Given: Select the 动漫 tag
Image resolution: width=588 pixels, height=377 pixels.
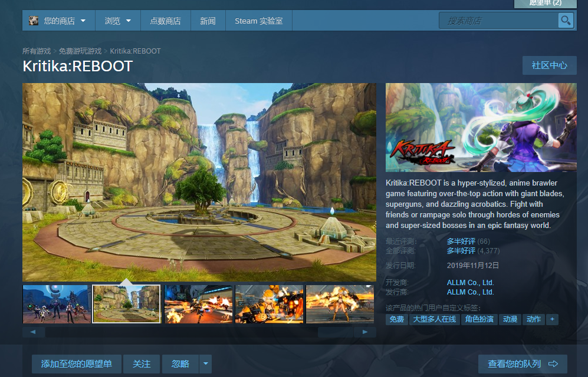Looking at the screenshot, I should [510, 319].
